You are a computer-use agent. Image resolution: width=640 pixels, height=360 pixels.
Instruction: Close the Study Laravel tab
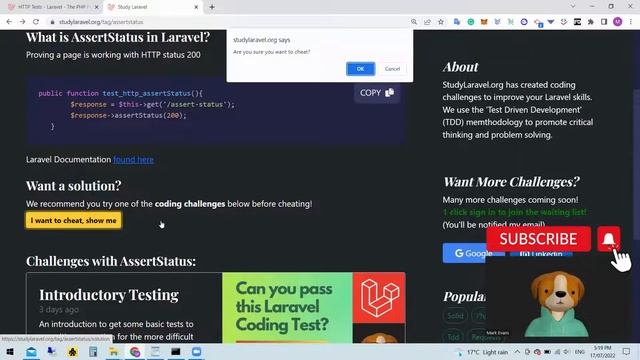coord(196,7)
